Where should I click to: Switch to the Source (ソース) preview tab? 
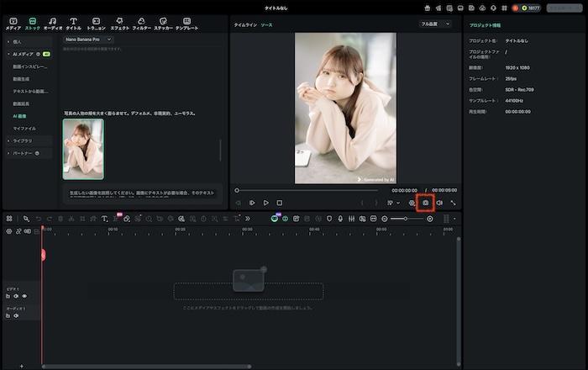(266, 25)
